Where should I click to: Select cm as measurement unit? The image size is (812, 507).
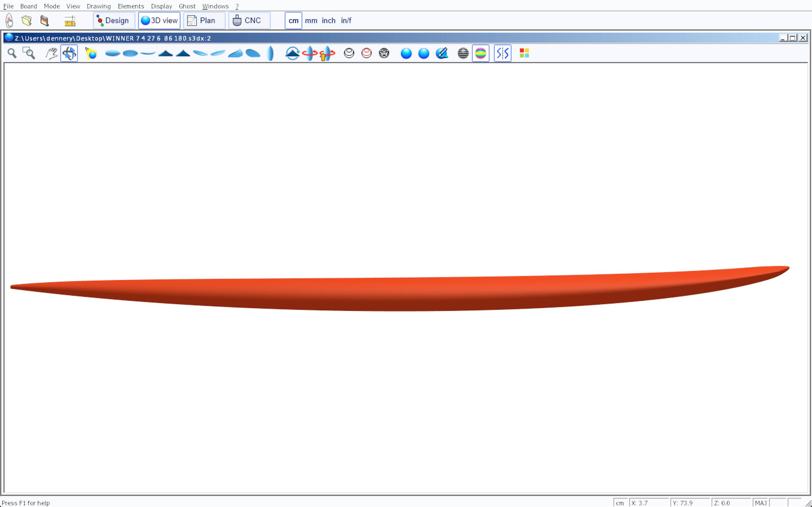coord(293,21)
